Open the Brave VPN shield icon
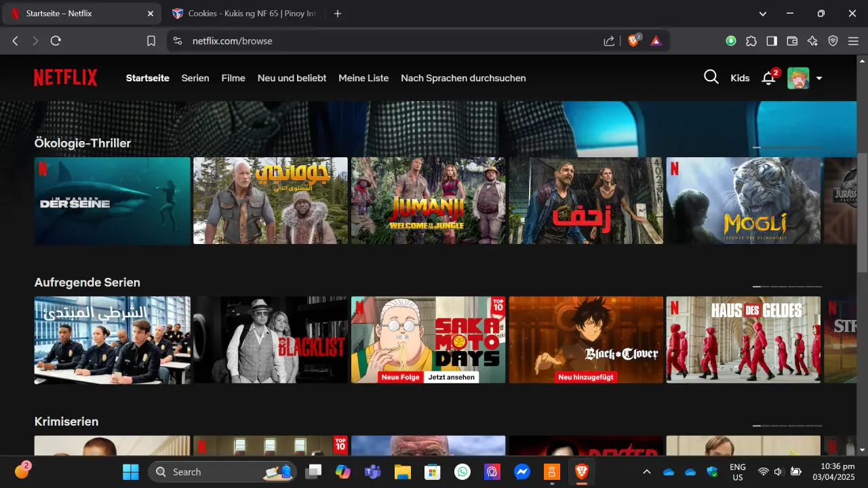 pyautogui.click(x=833, y=41)
